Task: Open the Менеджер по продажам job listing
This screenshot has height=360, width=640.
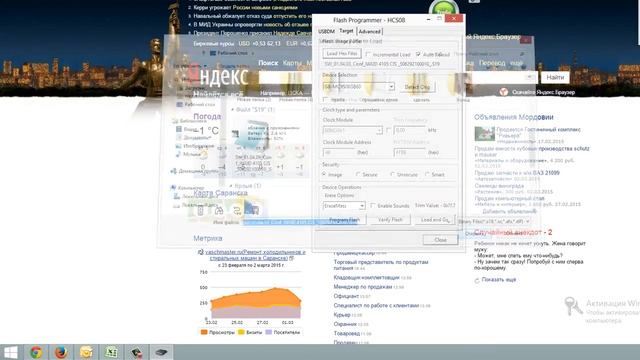Action: pos(362,287)
